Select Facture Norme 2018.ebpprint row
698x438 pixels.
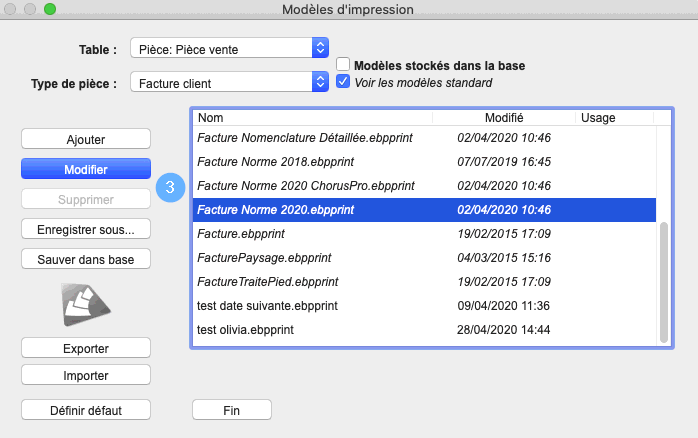pyautogui.click(x=424, y=162)
